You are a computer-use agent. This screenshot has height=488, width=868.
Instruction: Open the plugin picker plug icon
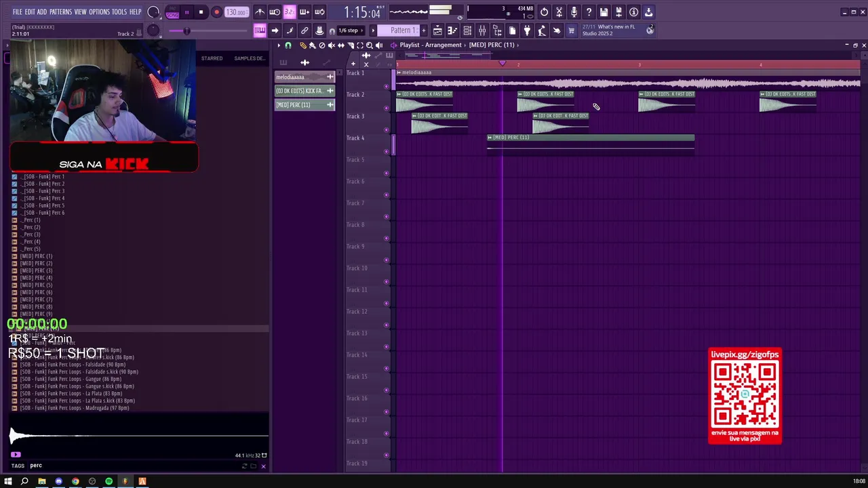tap(527, 30)
